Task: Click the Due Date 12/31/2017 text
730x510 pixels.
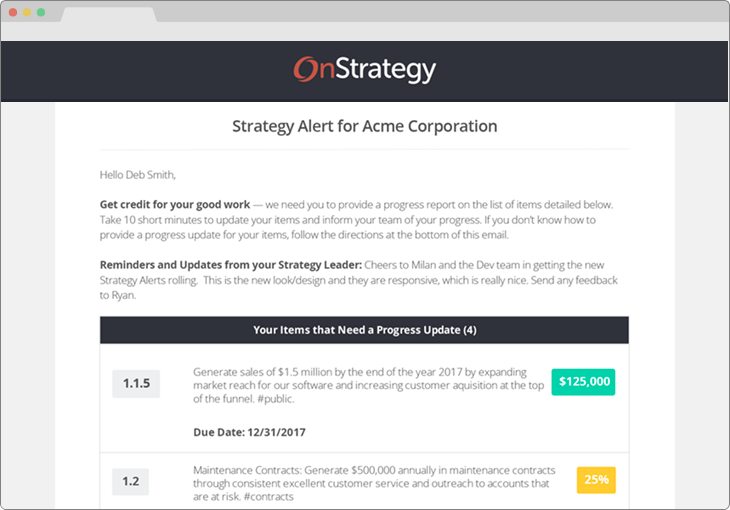Action: pyautogui.click(x=250, y=432)
